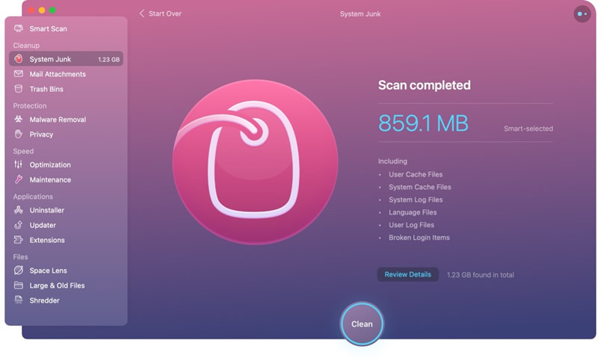
Task: Click the 859.1 MB size value
Action: 423,123
